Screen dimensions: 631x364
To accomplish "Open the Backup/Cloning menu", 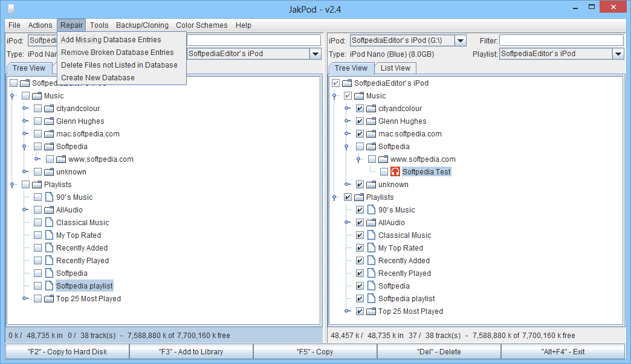I will (142, 25).
